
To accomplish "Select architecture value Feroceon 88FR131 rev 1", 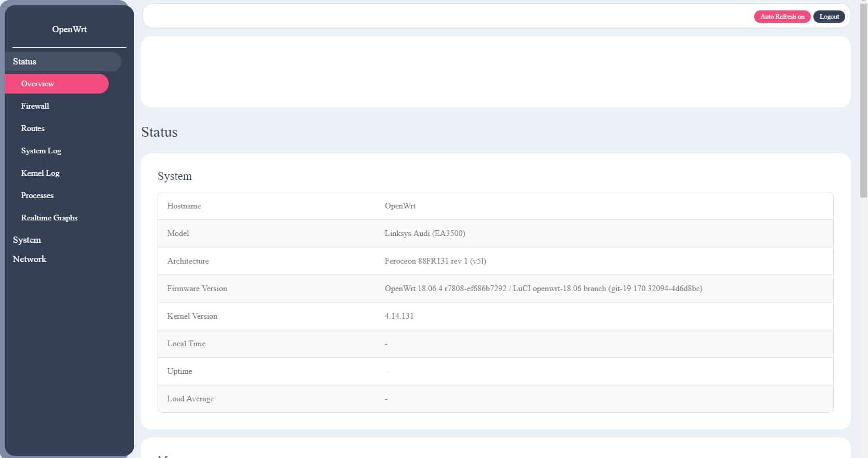I will point(435,261).
